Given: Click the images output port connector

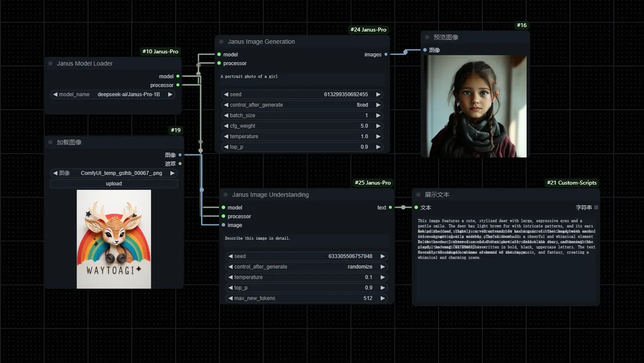Looking at the screenshot, I should coord(386,55).
